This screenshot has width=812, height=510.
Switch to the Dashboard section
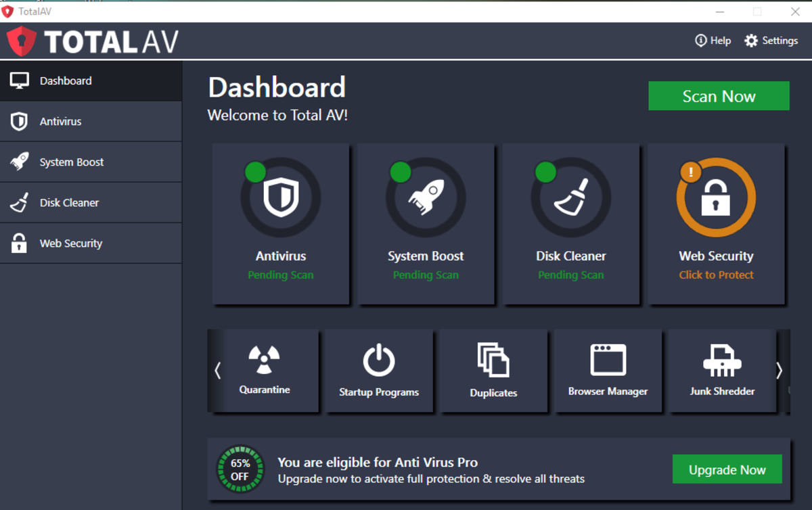[x=66, y=80]
